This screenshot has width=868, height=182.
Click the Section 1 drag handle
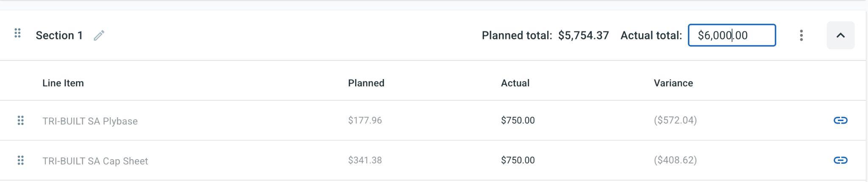(x=17, y=33)
